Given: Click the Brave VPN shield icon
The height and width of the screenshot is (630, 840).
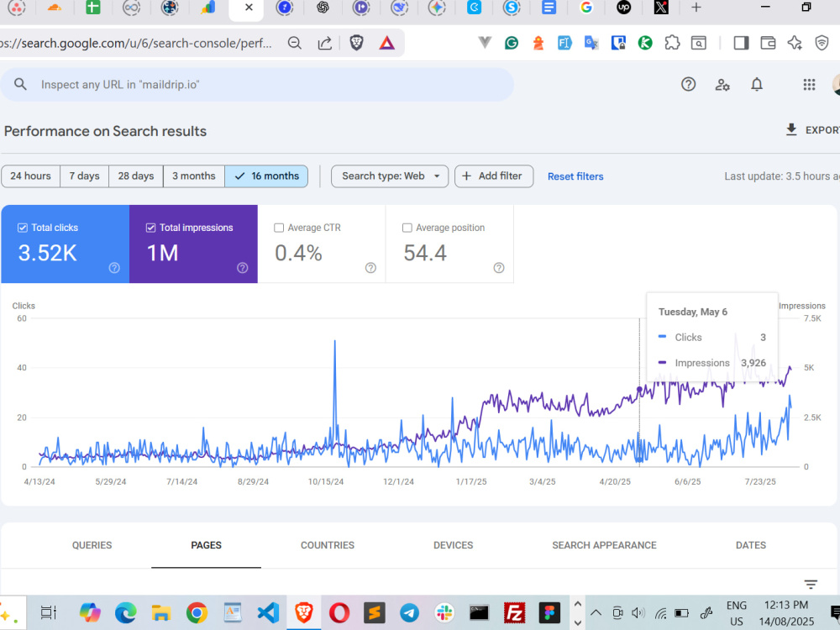Looking at the screenshot, I should pos(822,43).
